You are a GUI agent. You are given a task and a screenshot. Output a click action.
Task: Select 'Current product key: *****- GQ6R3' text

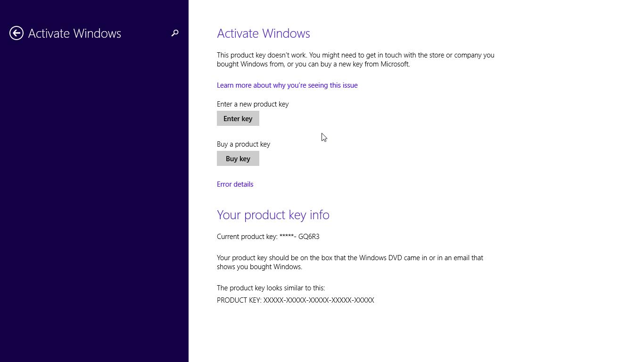click(268, 237)
